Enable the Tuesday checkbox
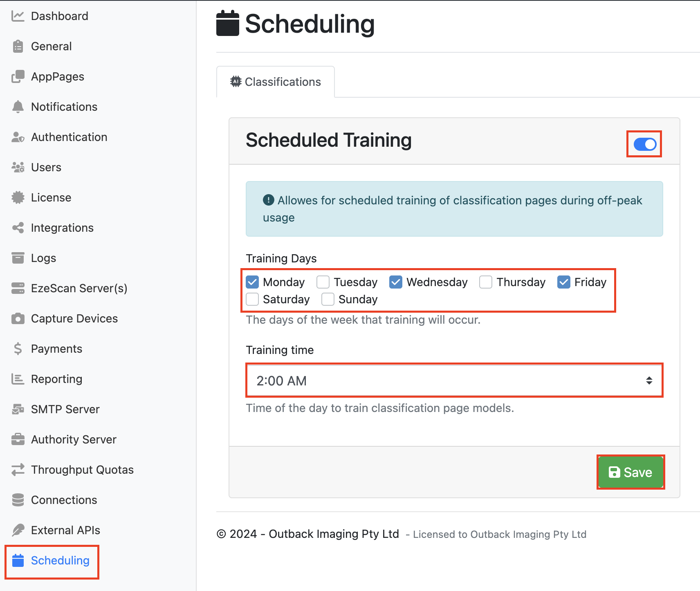 (x=323, y=282)
